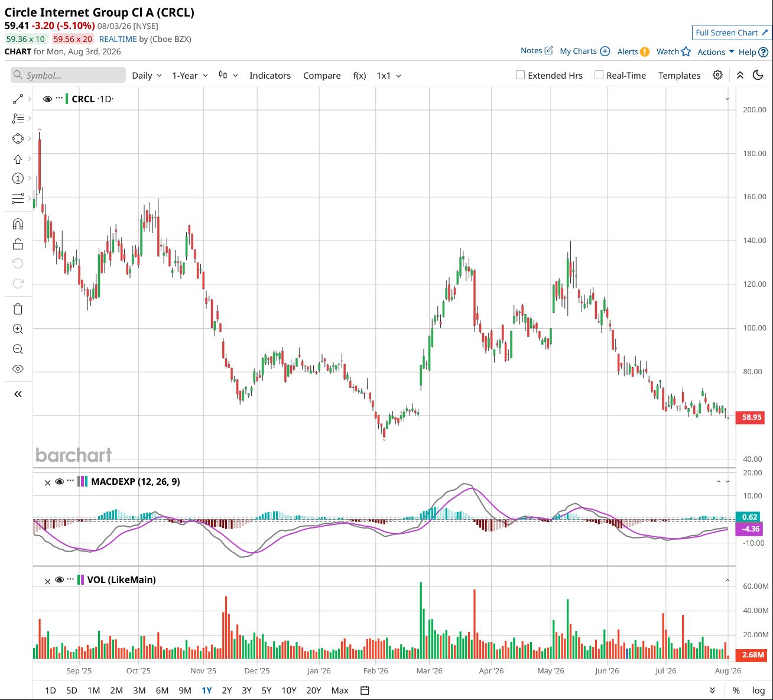Open the 1x1 grid layout dropdown
The width and height of the screenshot is (773, 700).
[389, 76]
